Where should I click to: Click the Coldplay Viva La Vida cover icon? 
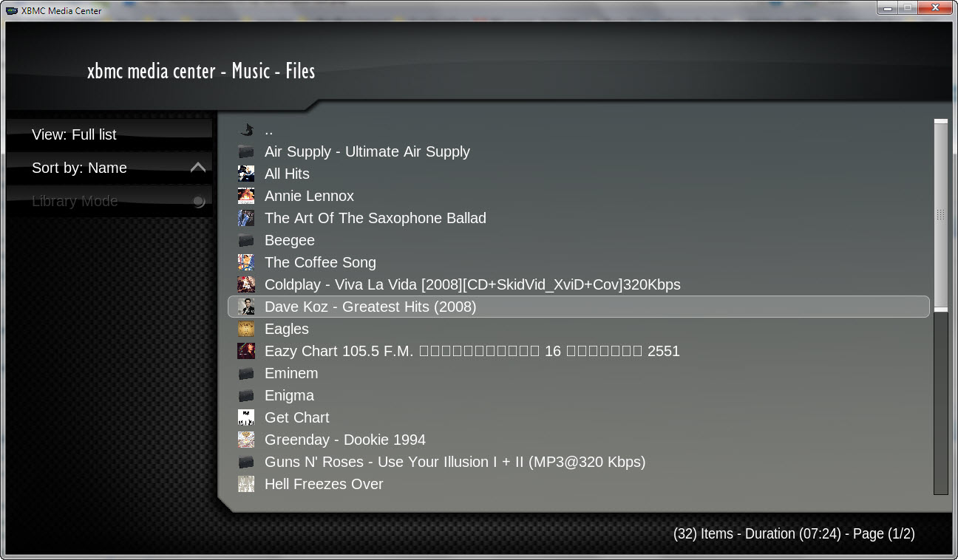[x=246, y=285]
